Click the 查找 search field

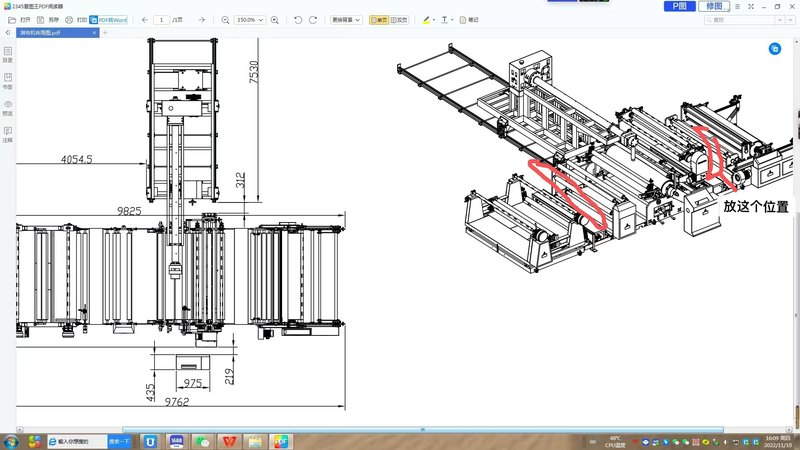pyautogui.click(x=739, y=20)
